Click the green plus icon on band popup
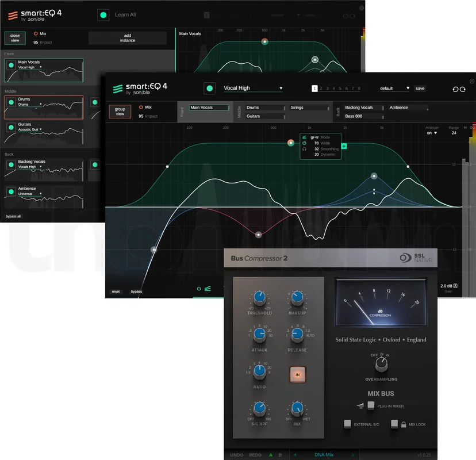The height and width of the screenshot is (460, 476). pos(344,147)
